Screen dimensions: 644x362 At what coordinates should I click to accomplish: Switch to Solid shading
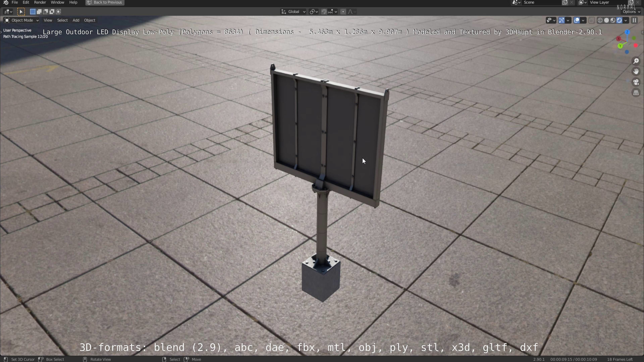click(x=606, y=20)
